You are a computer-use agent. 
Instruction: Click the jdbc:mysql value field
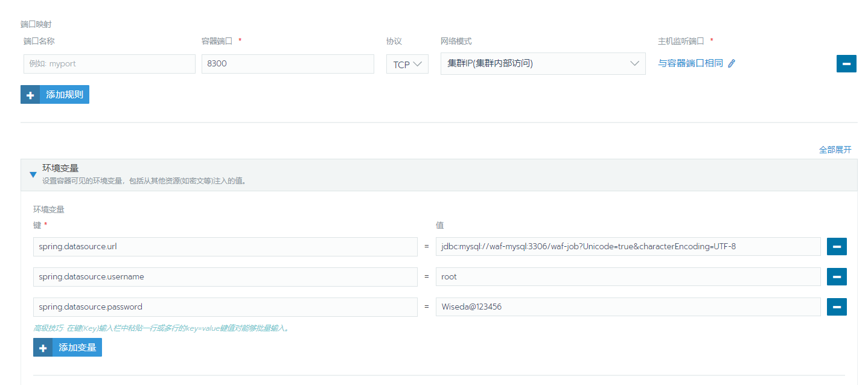tap(627, 246)
